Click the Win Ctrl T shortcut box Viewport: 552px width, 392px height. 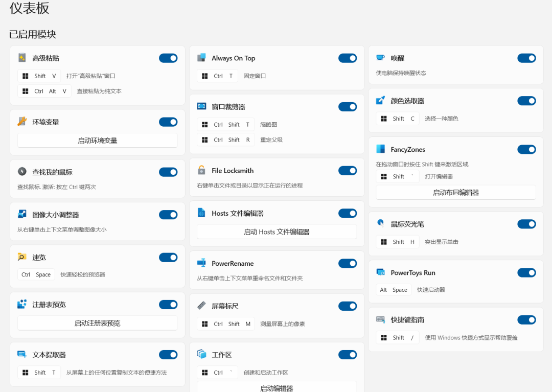218,76
